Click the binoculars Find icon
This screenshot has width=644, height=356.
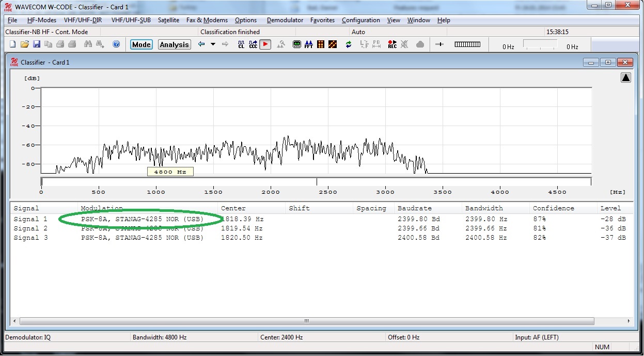(x=88, y=44)
